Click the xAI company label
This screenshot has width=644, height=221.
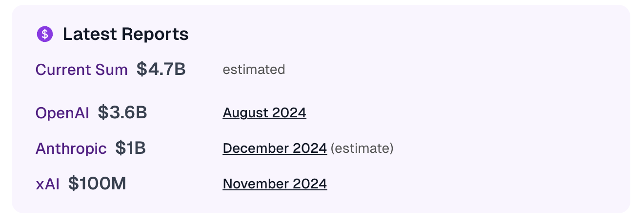(x=48, y=184)
